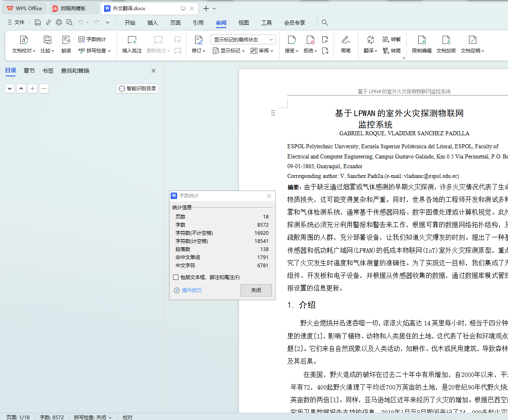Click the paragraph drag handle beside the title
Screen dimensions: 508x420
coord(273,113)
